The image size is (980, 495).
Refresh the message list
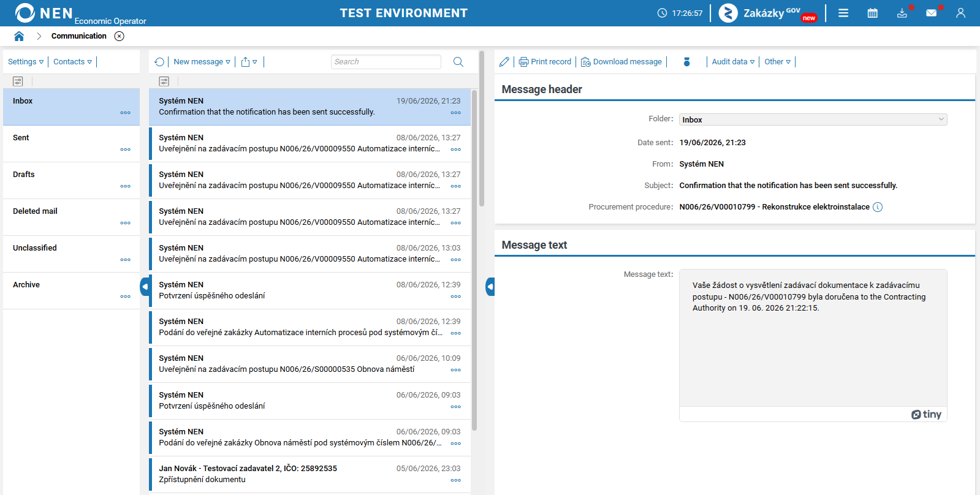(159, 62)
